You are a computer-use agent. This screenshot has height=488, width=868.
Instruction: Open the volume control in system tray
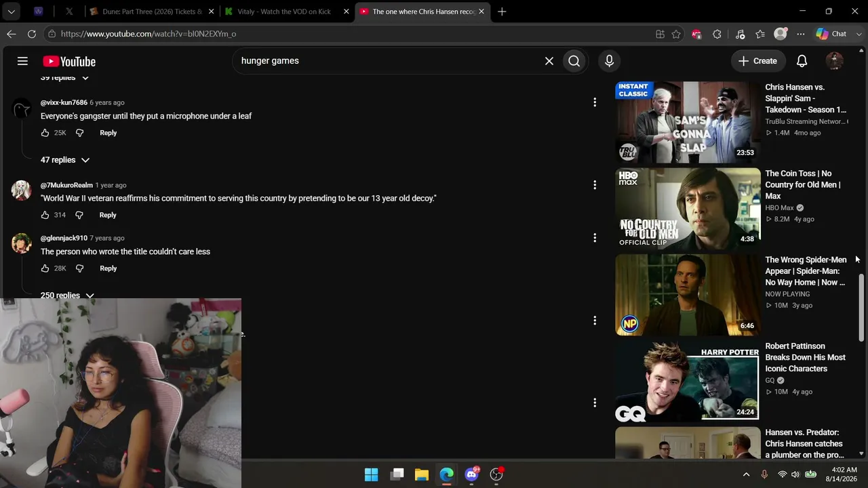[x=795, y=474]
